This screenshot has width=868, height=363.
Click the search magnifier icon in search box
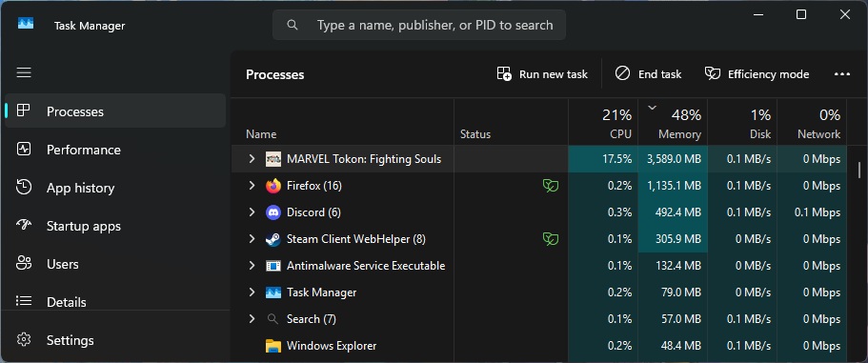(x=293, y=25)
